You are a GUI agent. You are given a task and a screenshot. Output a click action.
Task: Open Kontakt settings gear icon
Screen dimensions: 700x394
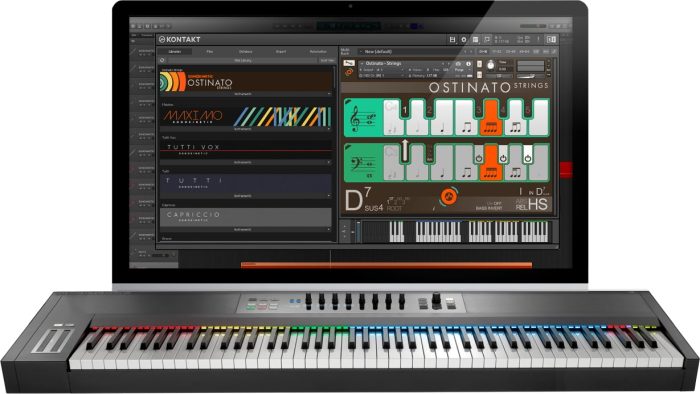[x=464, y=40]
